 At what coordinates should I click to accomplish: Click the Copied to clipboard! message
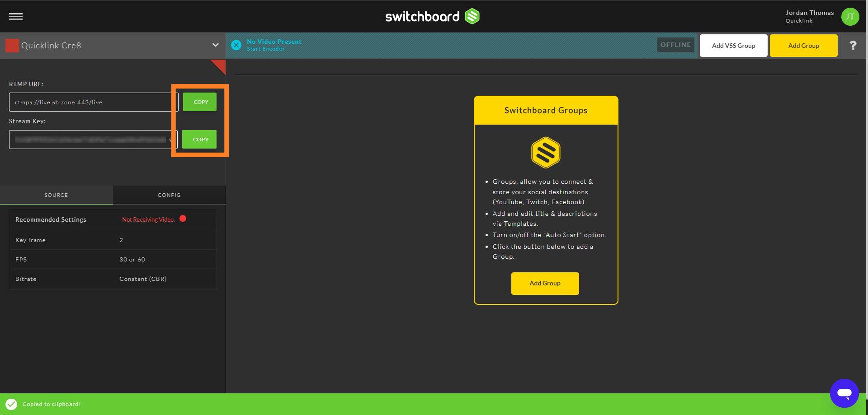(52, 404)
